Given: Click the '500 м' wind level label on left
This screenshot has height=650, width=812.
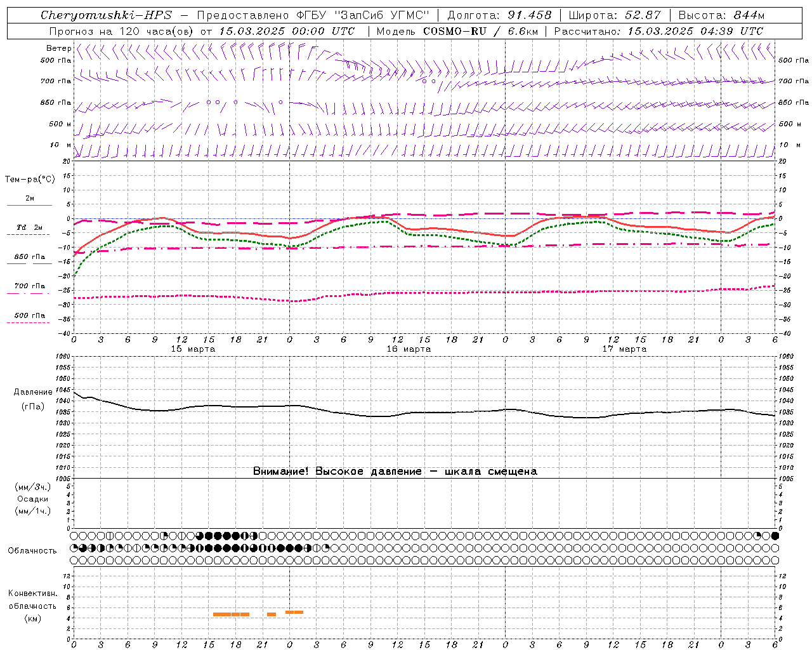Looking at the screenshot, I should pos(60,124).
